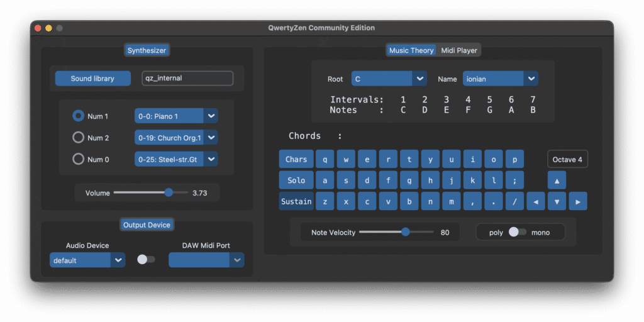Play the 'v' keyboard key

[x=388, y=201]
